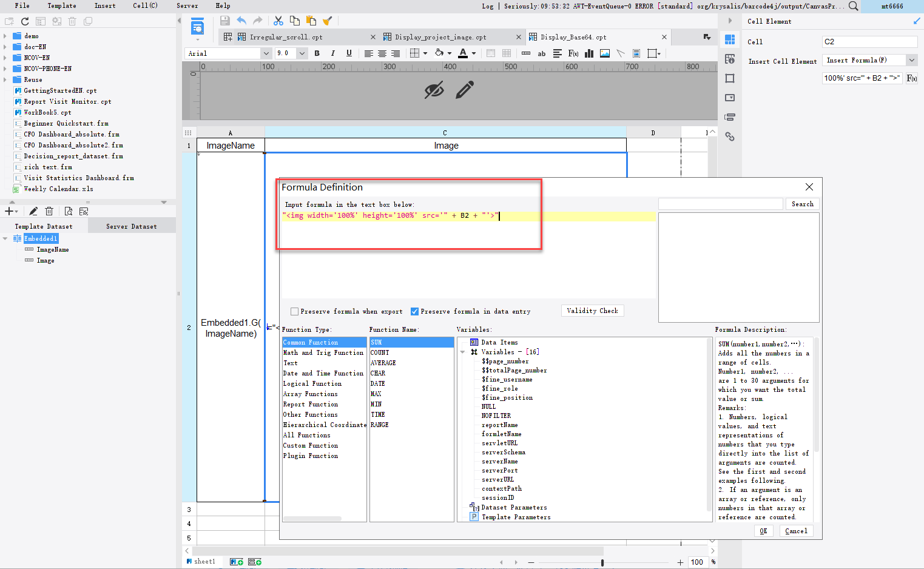This screenshot has height=569, width=924.
Task: Insert chart via toolbar chart icon
Action: pos(588,53)
